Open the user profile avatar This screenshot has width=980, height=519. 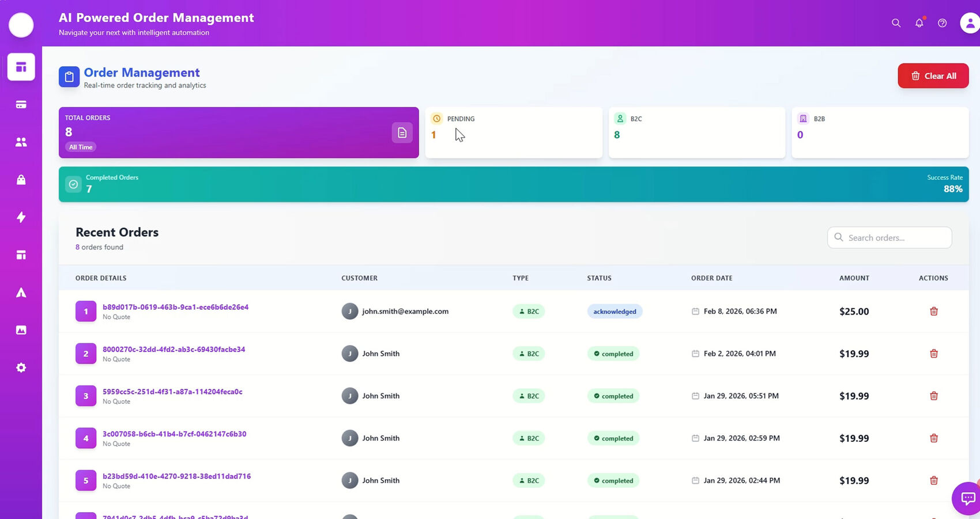970,23
